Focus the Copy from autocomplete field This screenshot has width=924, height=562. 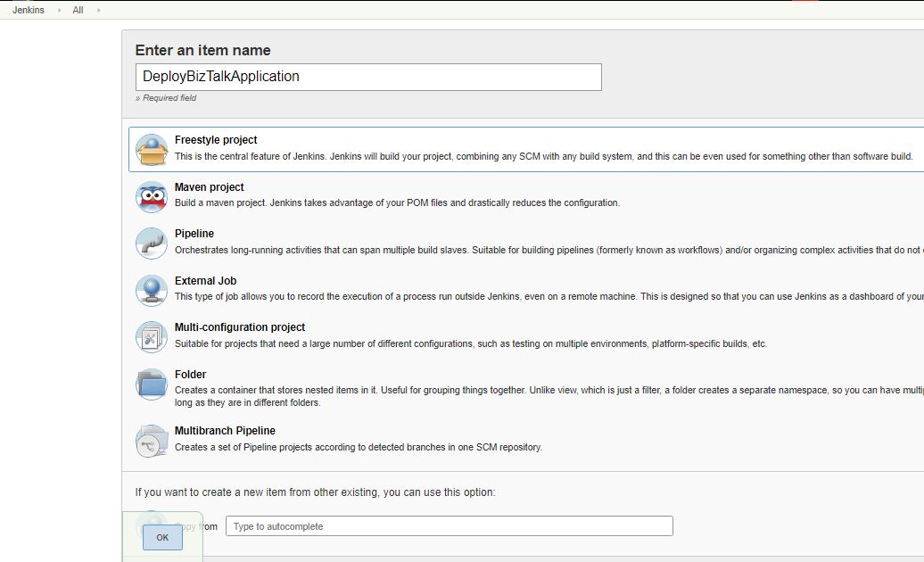pos(449,526)
